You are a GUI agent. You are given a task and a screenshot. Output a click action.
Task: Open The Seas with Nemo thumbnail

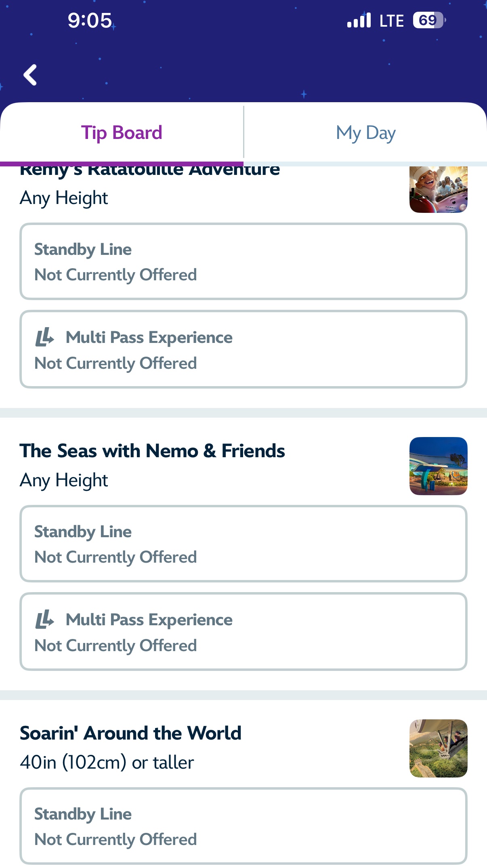[x=438, y=466]
